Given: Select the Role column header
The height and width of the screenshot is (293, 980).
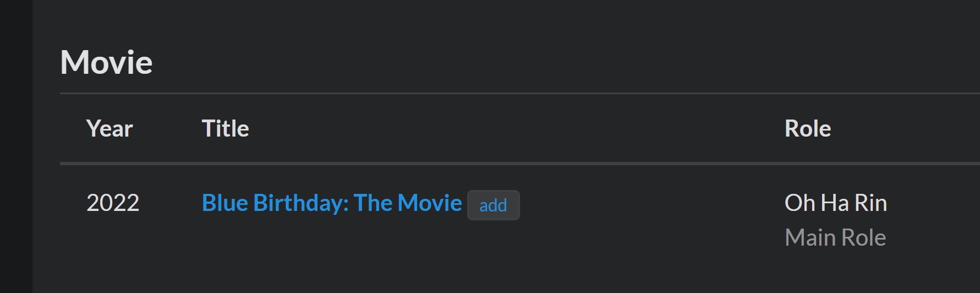Looking at the screenshot, I should [808, 128].
